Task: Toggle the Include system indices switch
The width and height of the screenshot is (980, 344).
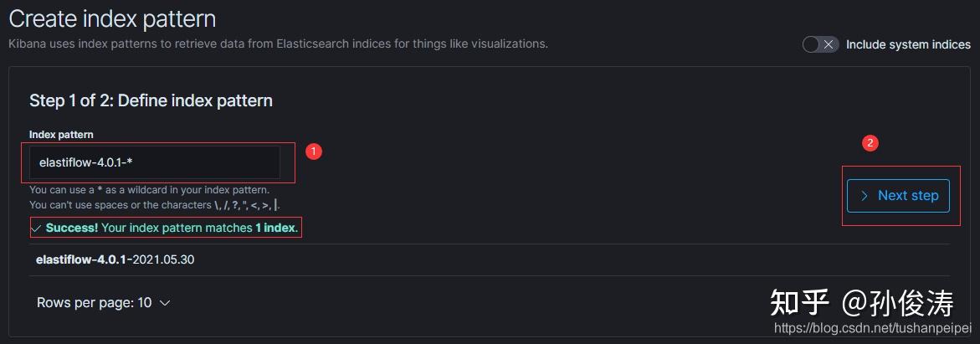Action: coord(820,44)
